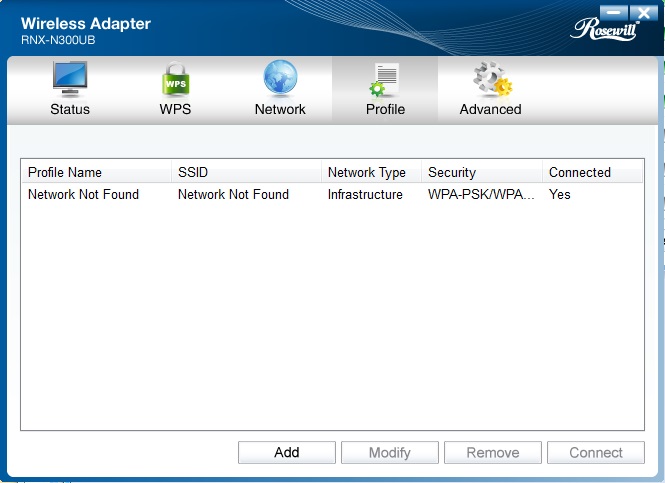Sort by Network Type column header
This screenshot has width=665, height=483.
click(372, 172)
